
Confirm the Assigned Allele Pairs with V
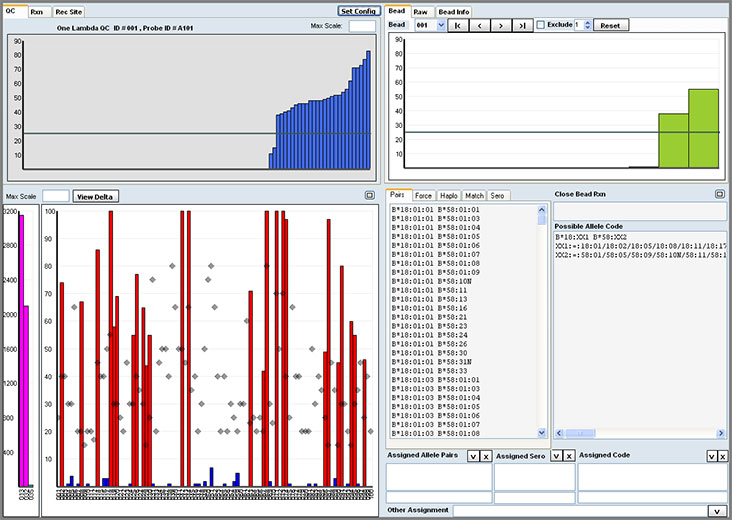tap(473, 456)
